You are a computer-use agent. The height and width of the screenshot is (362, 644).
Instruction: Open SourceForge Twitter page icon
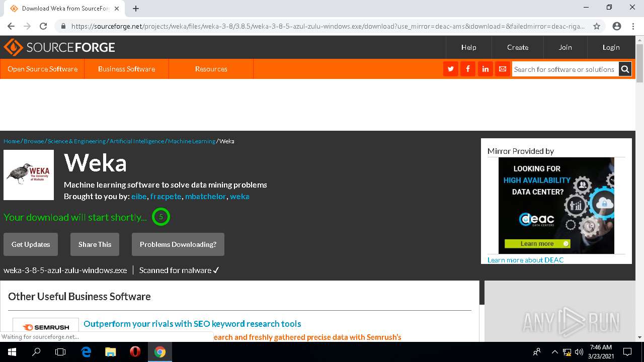click(x=451, y=69)
